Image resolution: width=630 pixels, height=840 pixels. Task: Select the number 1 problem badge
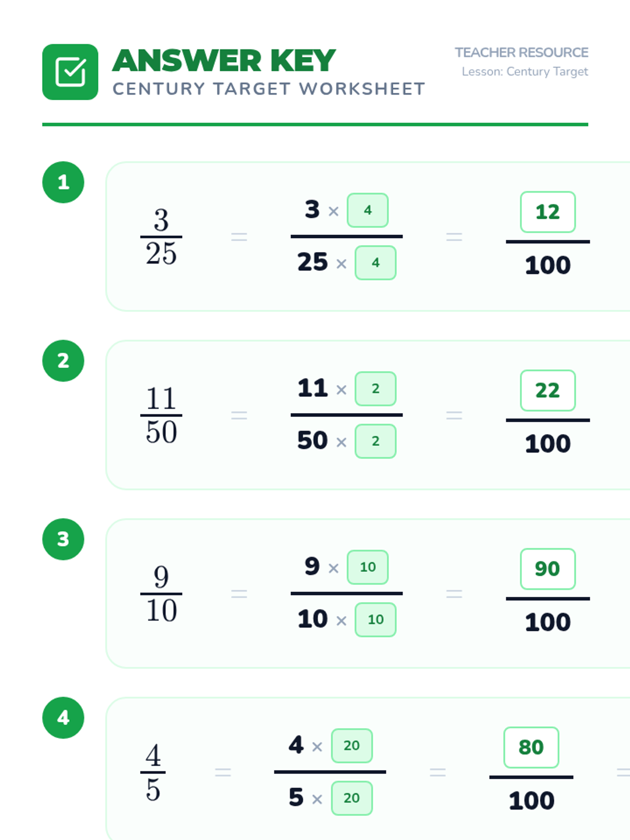click(63, 182)
